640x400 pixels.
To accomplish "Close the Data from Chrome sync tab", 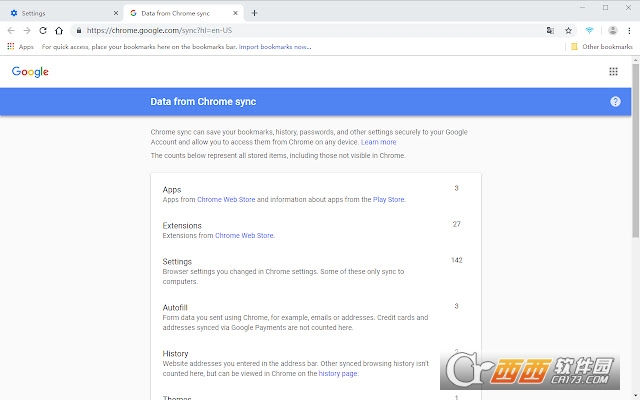I will (235, 13).
